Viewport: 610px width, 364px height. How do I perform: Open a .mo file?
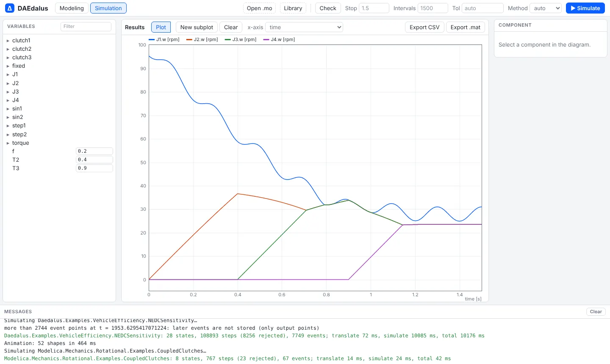point(260,8)
